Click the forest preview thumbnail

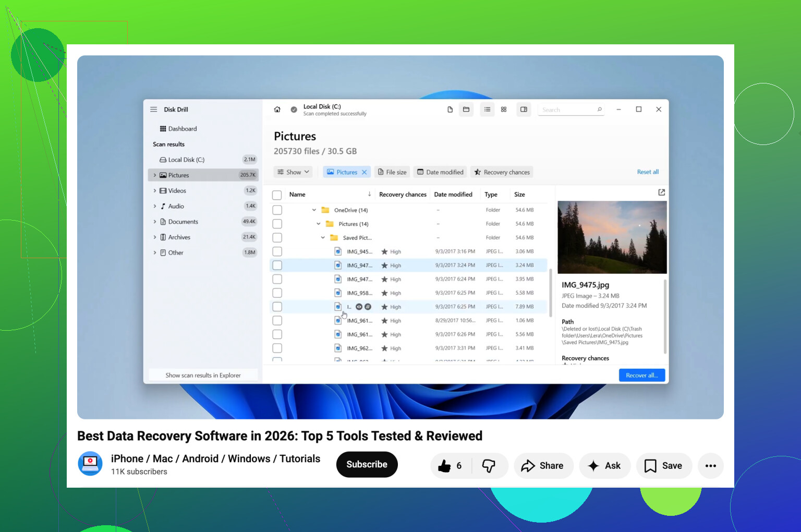[x=612, y=237]
